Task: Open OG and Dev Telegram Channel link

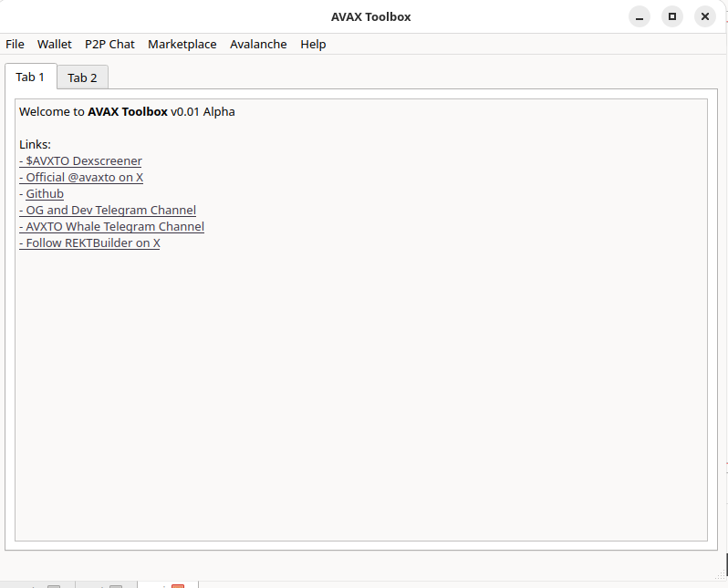Action: tap(109, 211)
